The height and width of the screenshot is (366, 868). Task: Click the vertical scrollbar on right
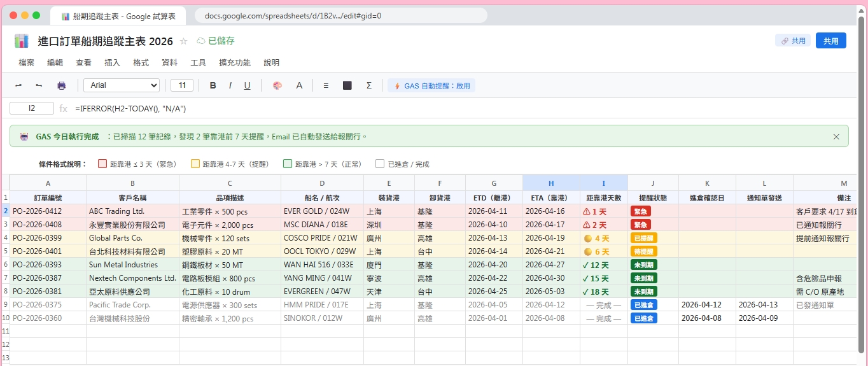coord(862,185)
